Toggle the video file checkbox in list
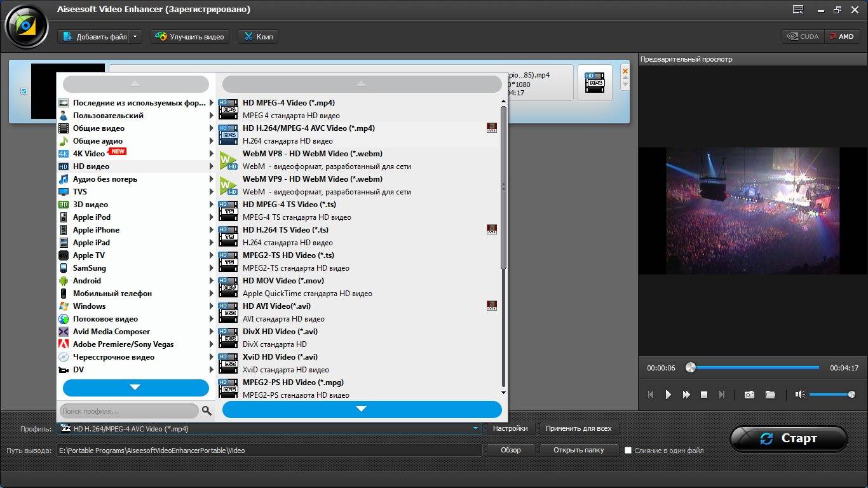868x488 pixels. click(24, 91)
